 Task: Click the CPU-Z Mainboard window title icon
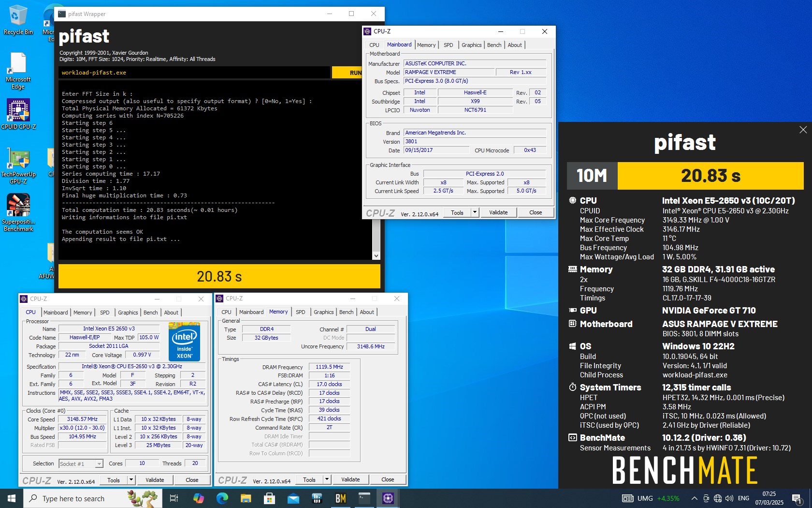[368, 31]
